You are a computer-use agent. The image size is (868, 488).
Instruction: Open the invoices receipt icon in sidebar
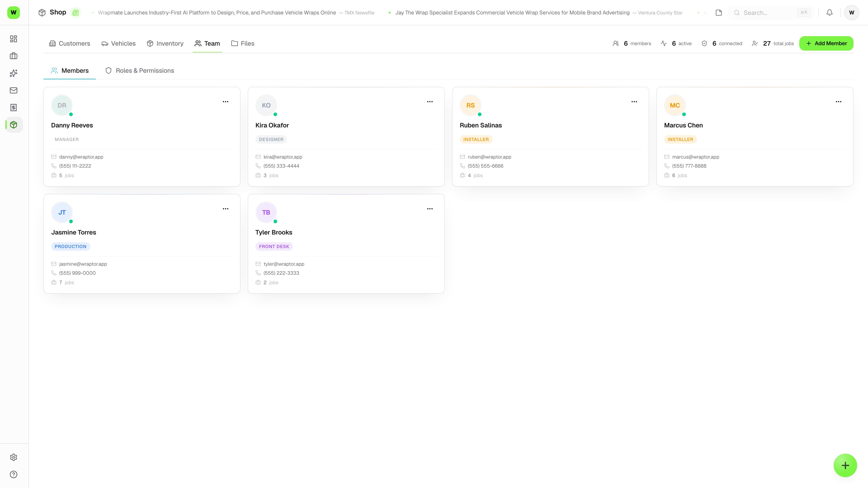(x=14, y=108)
